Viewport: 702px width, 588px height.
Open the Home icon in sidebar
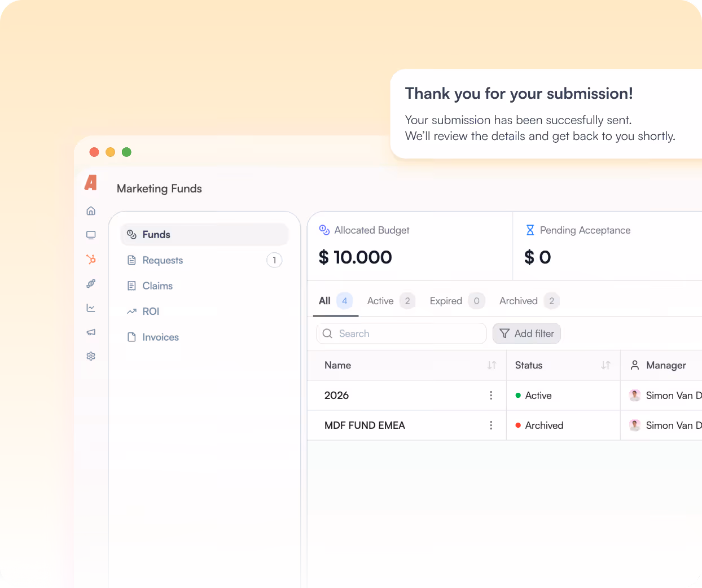pos(91,210)
